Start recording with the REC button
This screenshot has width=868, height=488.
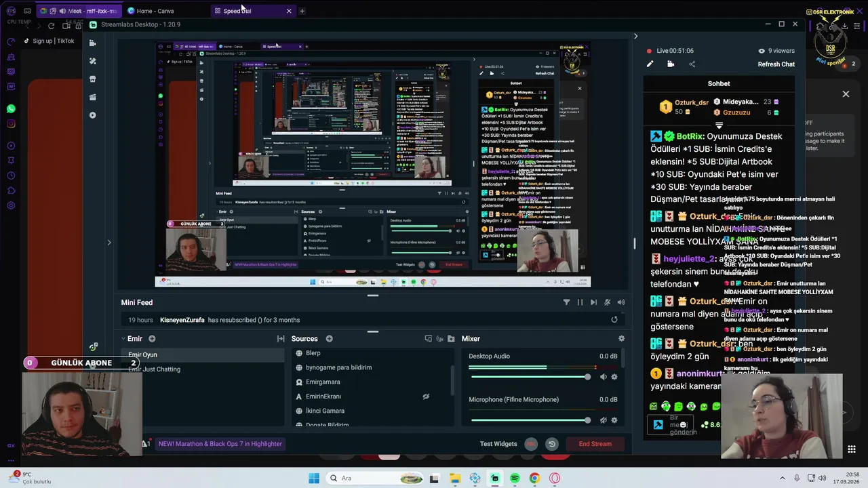[531, 444]
